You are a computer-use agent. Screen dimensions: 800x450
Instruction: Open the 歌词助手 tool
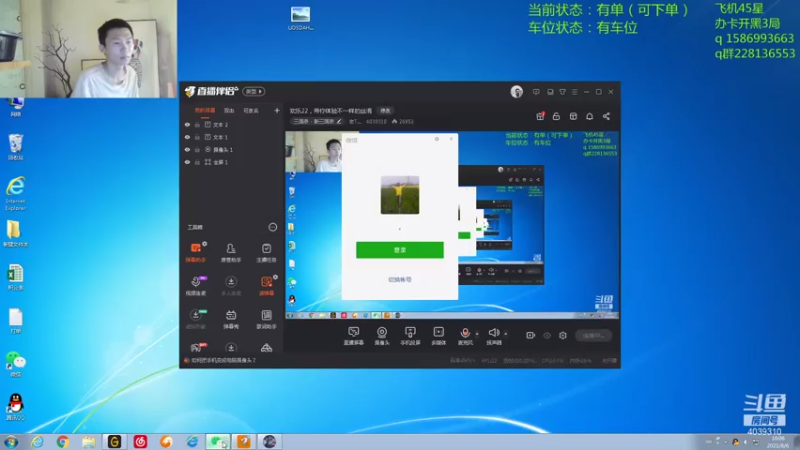266,319
